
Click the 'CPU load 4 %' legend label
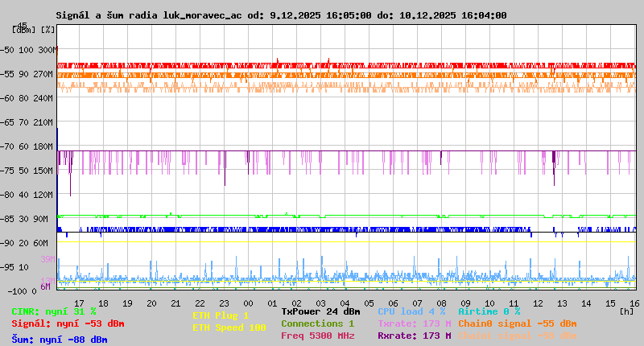[411, 311]
